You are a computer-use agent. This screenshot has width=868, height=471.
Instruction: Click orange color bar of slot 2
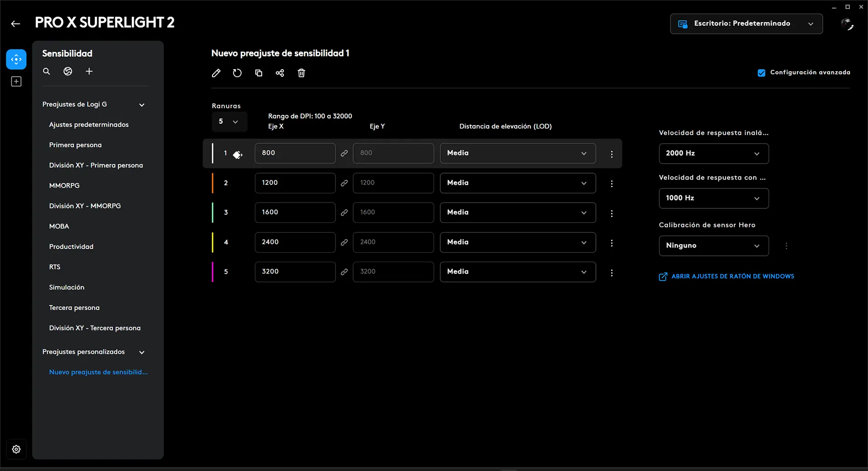coord(212,183)
